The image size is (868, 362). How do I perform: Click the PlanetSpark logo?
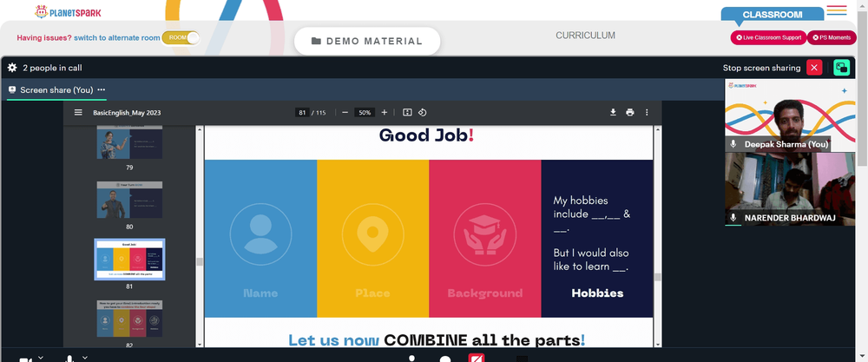click(x=68, y=11)
